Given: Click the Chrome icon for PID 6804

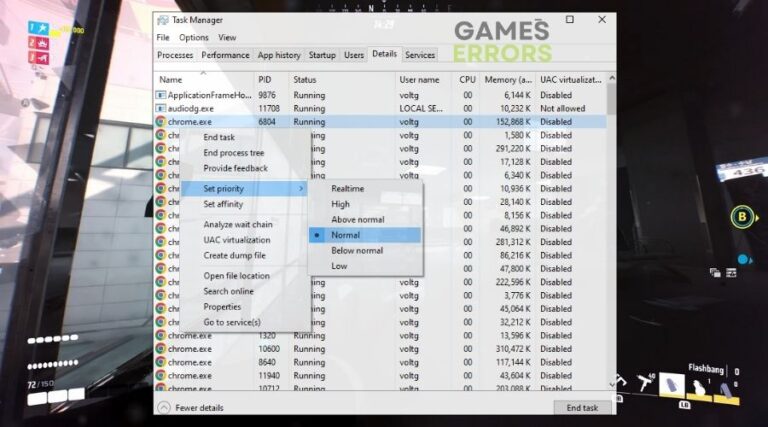Looking at the screenshot, I should point(161,121).
